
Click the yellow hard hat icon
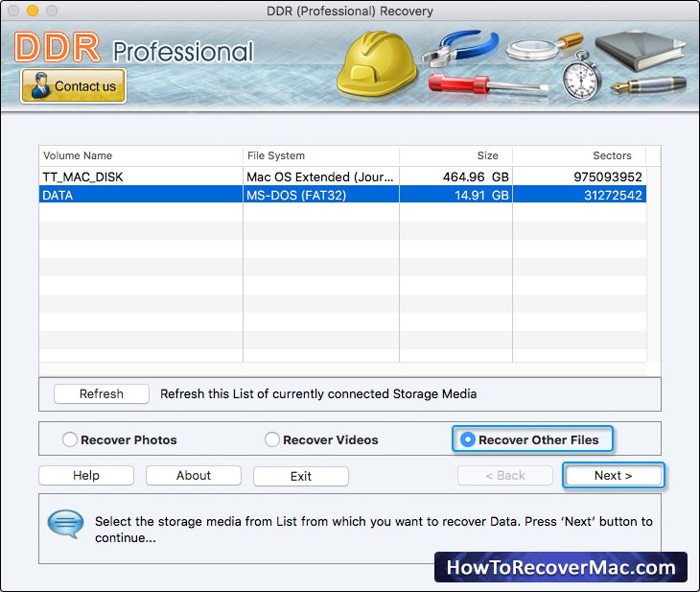[378, 63]
